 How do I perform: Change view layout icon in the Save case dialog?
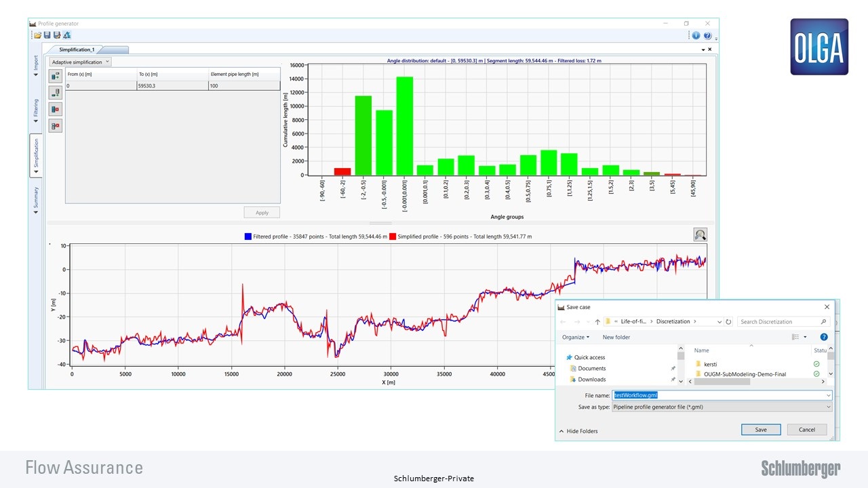click(795, 337)
